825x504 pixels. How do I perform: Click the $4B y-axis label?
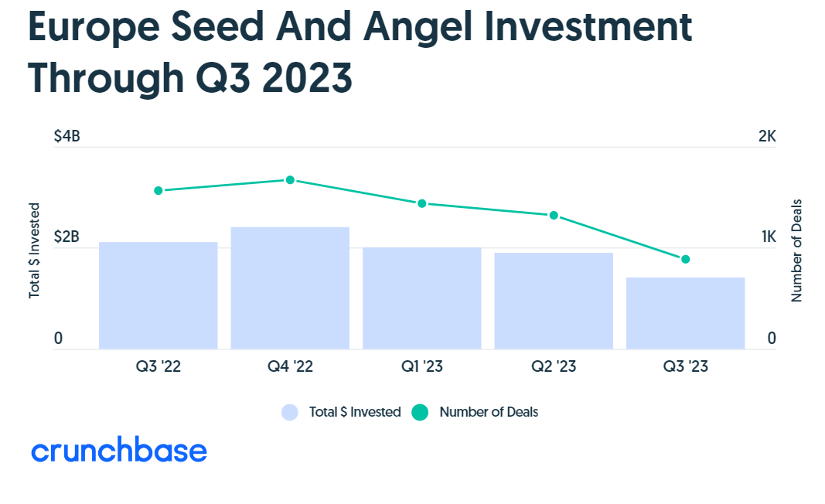(66, 137)
